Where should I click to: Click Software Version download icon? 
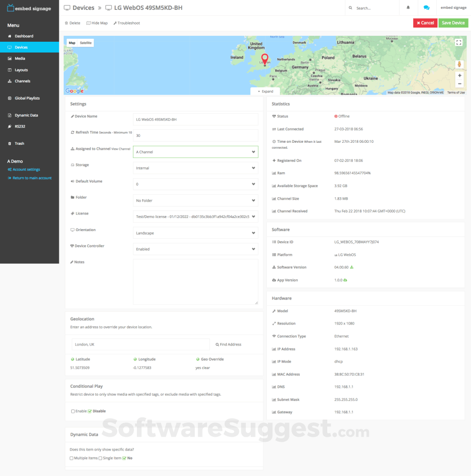(352, 267)
